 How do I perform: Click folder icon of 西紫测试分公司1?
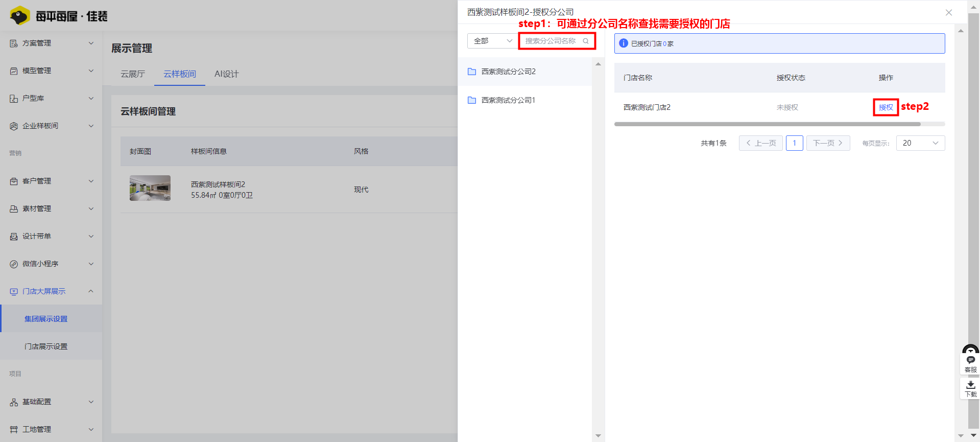pyautogui.click(x=472, y=100)
